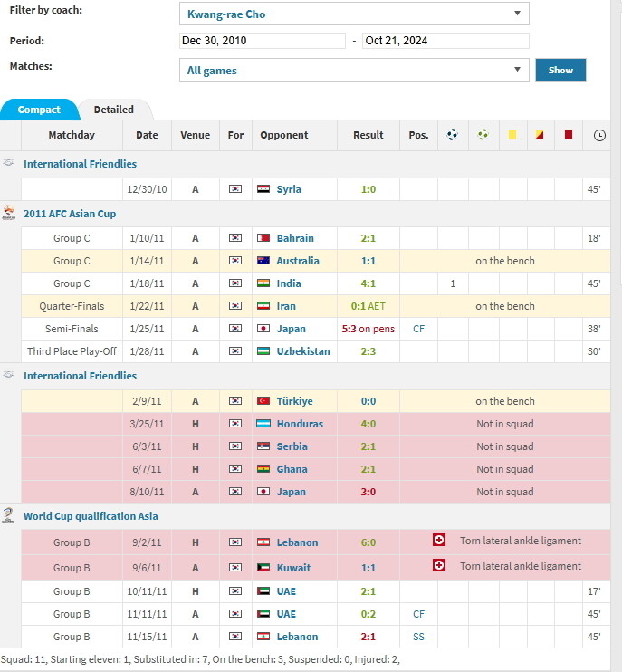The image size is (622, 672).
Task: Select the Compact tab
Action: point(39,110)
